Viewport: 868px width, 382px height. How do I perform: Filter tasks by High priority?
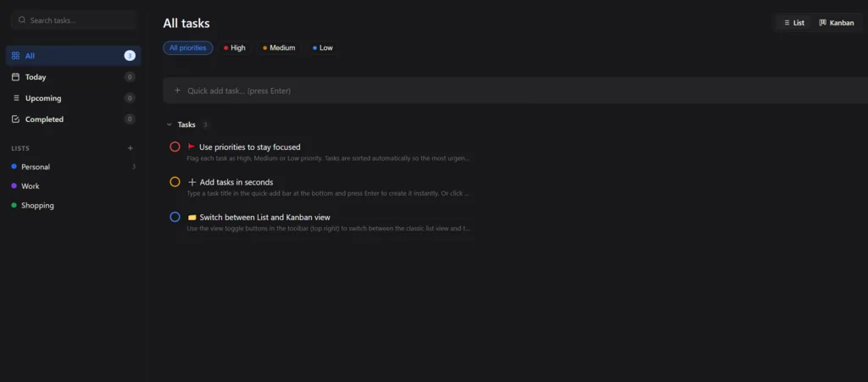pos(234,48)
